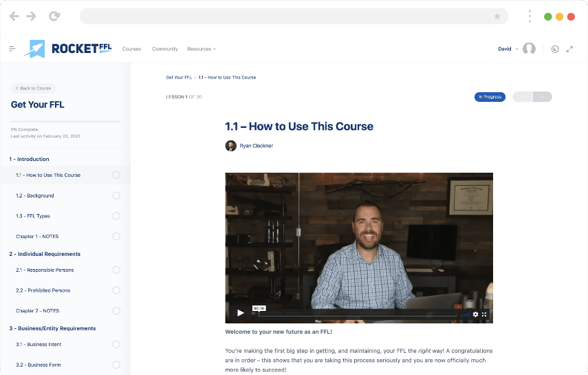The height and width of the screenshot is (375, 588).
Task: Click the hamburger menu icon beside the logo
Action: [x=12, y=49]
